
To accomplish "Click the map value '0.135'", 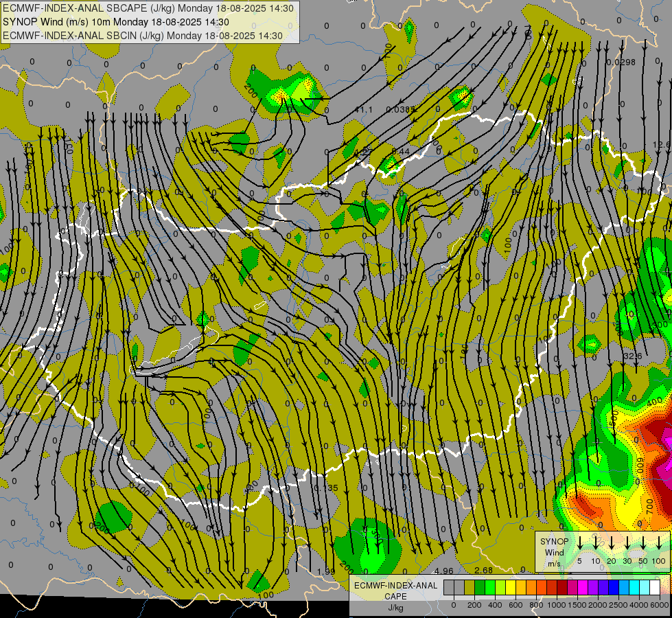I will tap(326, 488).
